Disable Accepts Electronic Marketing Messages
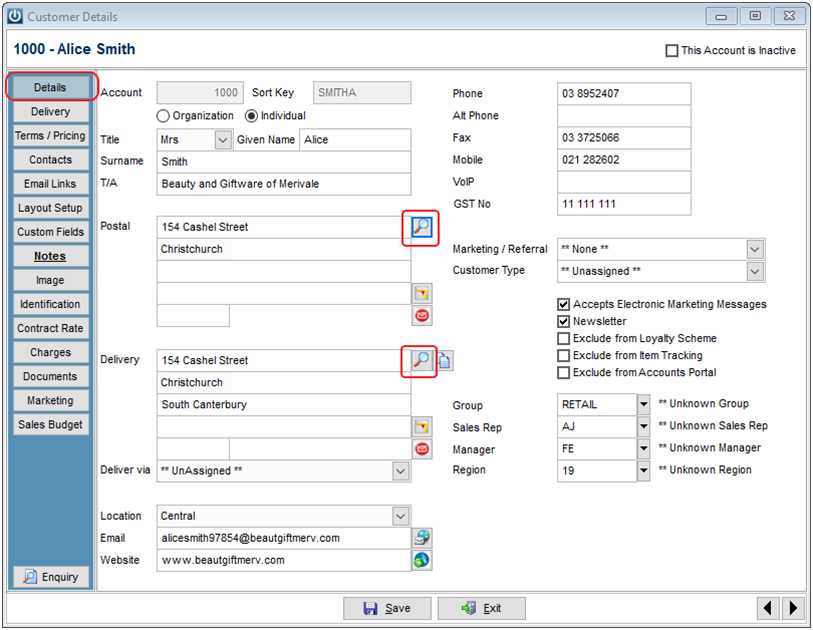This screenshot has height=630, width=813. pyautogui.click(x=563, y=304)
